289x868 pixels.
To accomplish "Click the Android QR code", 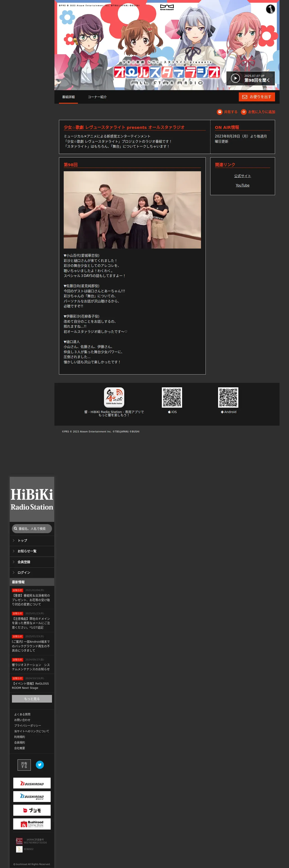I will pos(228,397).
